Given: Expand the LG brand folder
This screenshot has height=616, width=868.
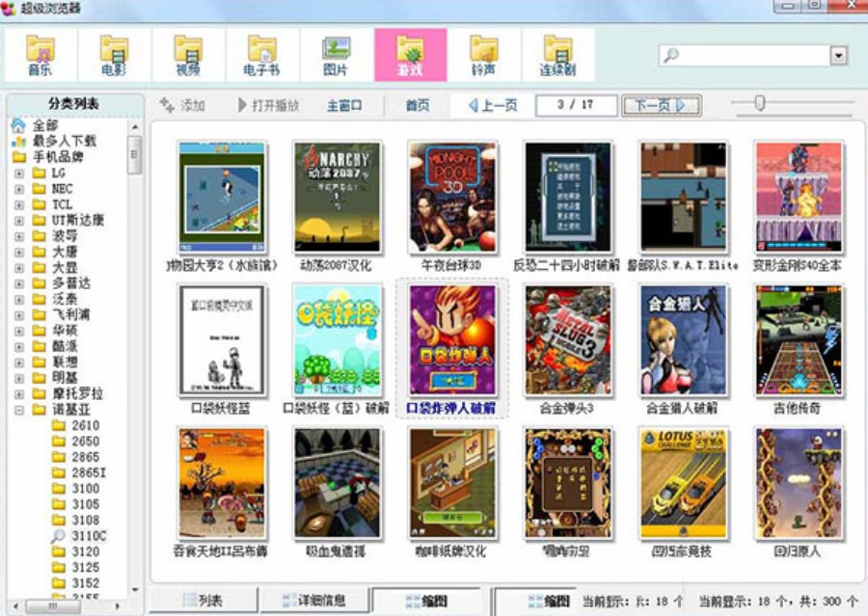Looking at the screenshot, I should 19,174.
